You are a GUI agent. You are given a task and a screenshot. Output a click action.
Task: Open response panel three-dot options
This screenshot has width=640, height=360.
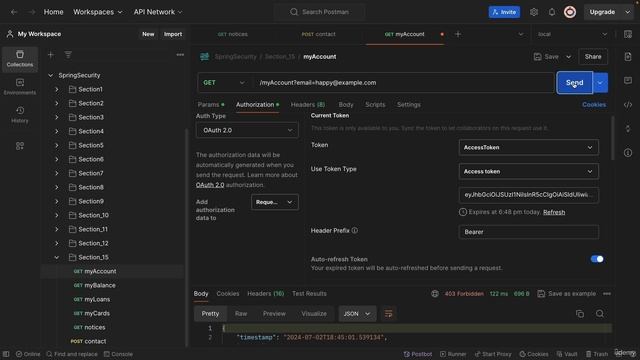pyautogui.click(x=607, y=293)
